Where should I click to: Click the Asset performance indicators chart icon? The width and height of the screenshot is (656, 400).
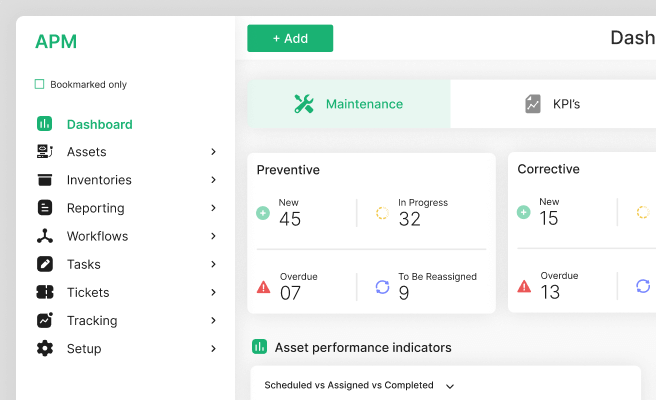point(259,347)
